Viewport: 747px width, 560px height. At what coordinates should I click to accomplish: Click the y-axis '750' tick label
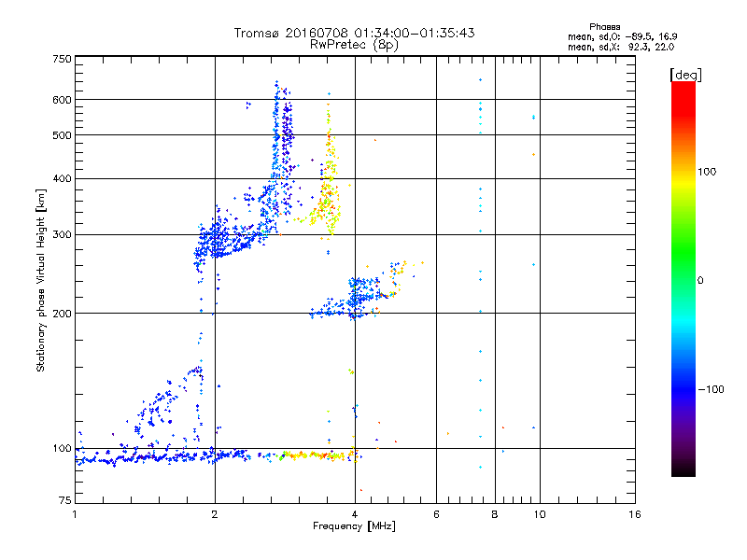(62, 59)
